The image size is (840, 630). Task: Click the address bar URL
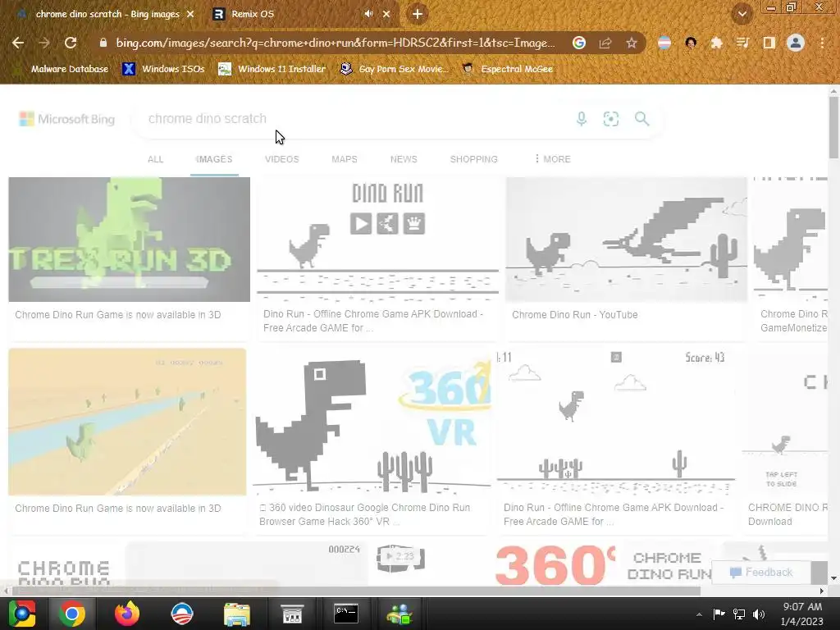[x=336, y=43]
